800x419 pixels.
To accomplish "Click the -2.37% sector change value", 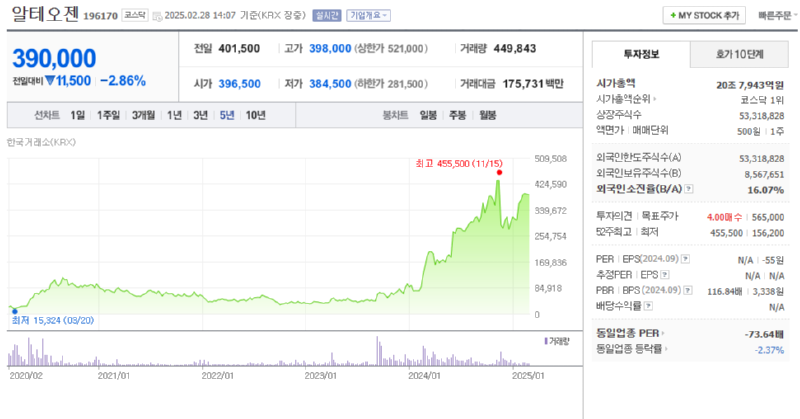I will click(x=769, y=350).
